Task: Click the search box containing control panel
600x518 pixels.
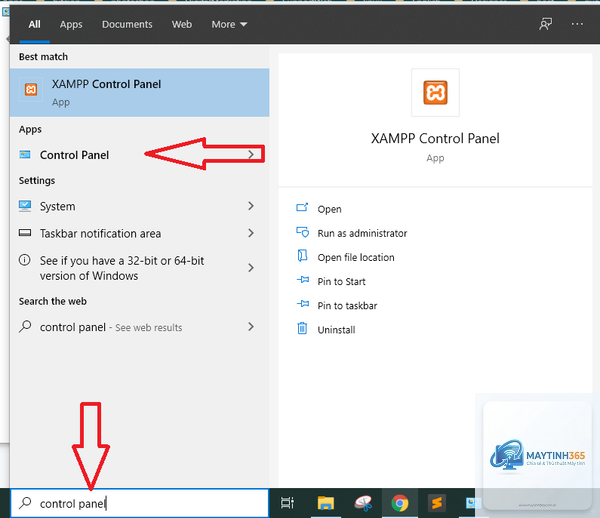Action: click(140, 503)
